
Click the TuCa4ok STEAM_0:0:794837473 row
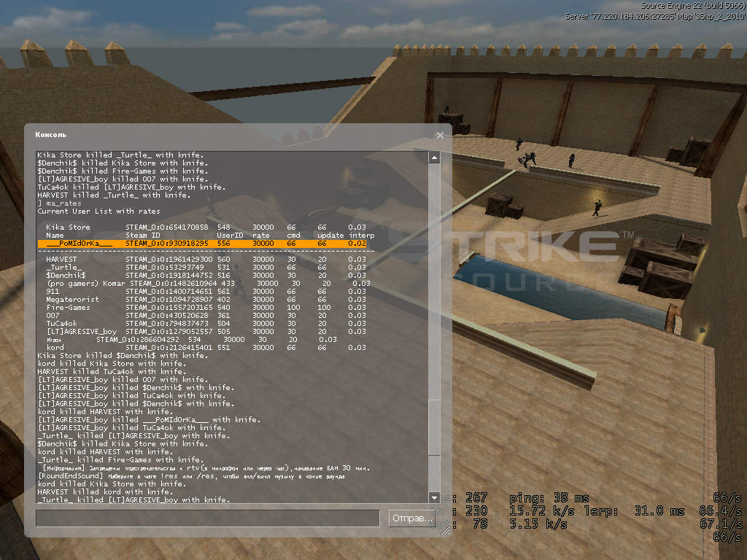click(x=206, y=323)
